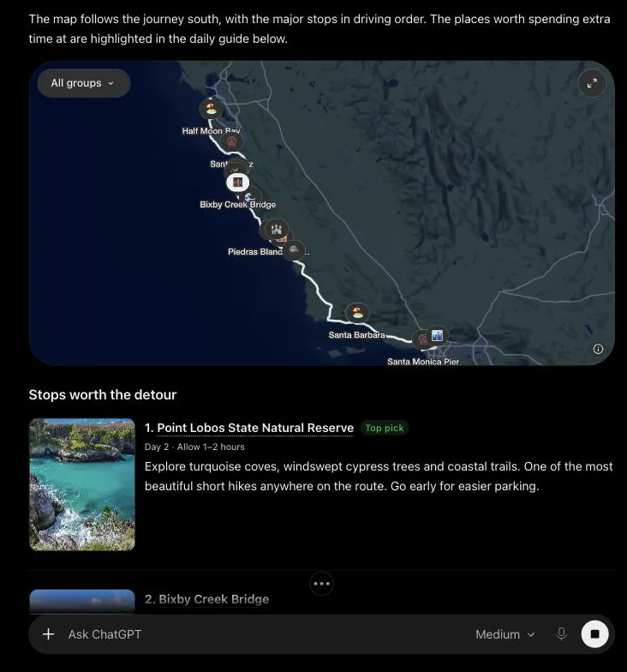Open the Point Lobos cove photo thumbnail
Screen dimensions: 627x672
point(82,484)
